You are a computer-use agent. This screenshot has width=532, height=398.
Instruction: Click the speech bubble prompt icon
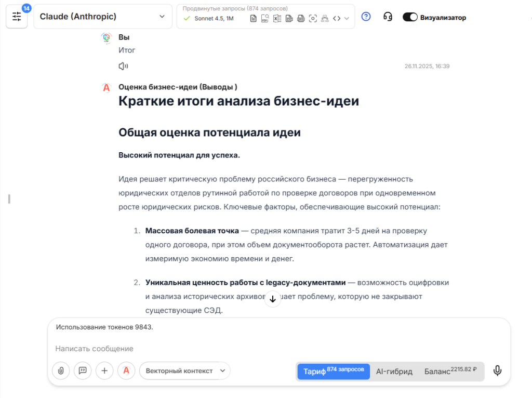tap(83, 370)
